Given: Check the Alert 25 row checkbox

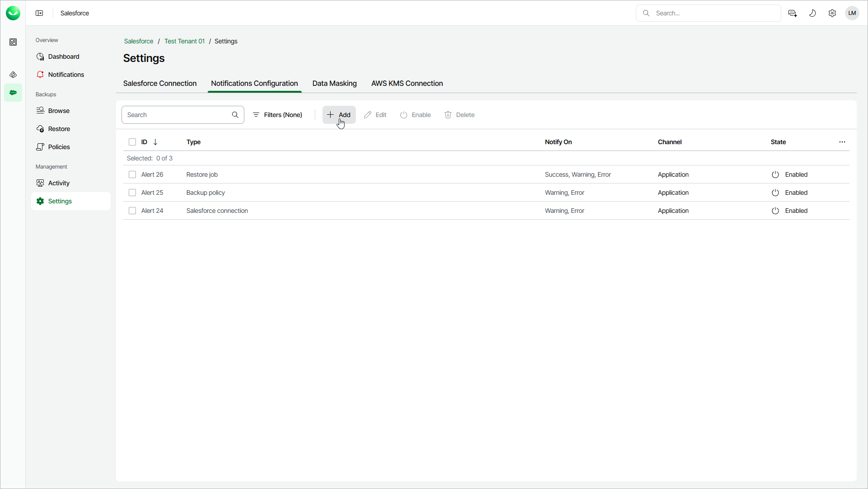Looking at the screenshot, I should pos(132,193).
